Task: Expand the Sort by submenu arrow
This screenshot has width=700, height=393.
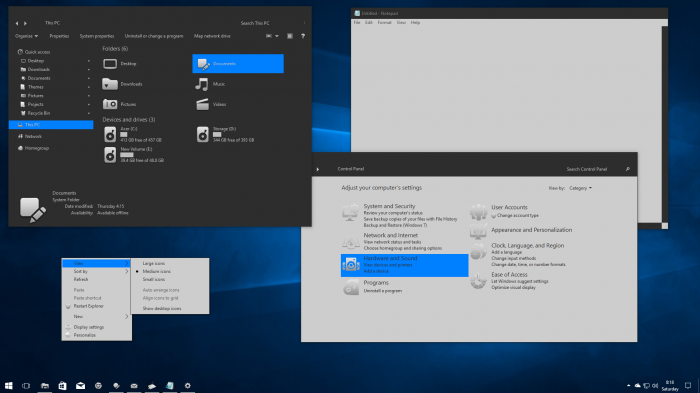Action: pyautogui.click(x=127, y=272)
